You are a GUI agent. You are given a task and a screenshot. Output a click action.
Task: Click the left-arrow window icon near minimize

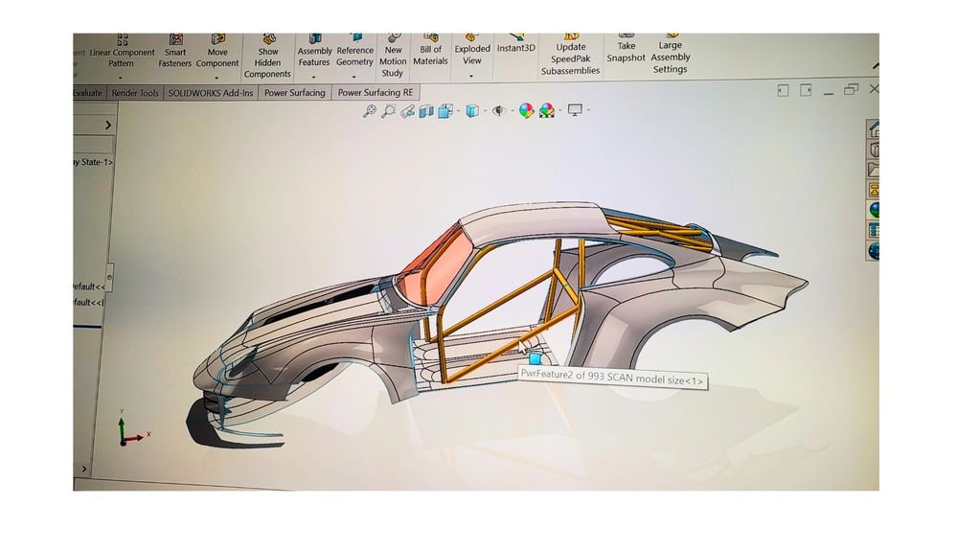(783, 91)
